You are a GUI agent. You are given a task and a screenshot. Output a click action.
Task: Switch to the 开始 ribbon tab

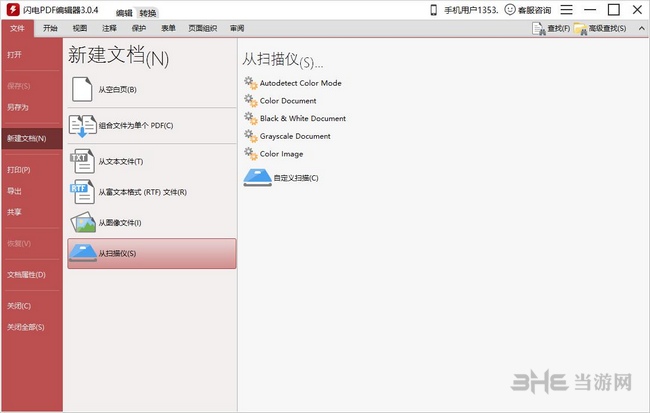[x=50, y=28]
